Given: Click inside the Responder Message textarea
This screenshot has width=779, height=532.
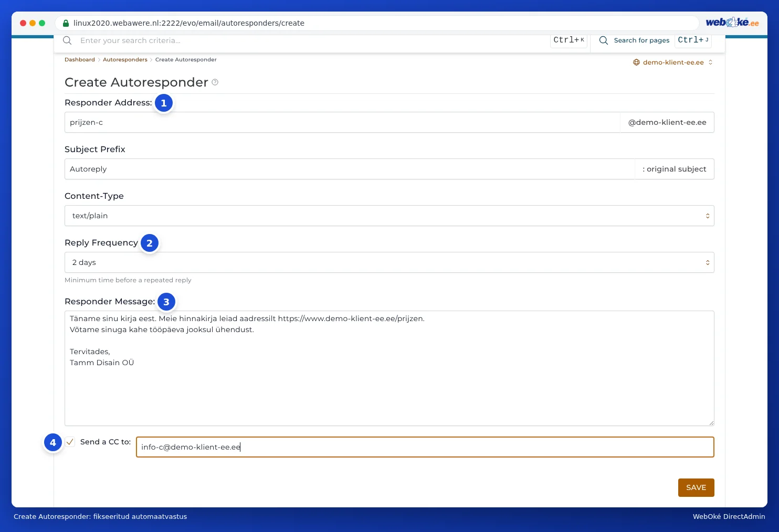Looking at the screenshot, I should pyautogui.click(x=389, y=368).
